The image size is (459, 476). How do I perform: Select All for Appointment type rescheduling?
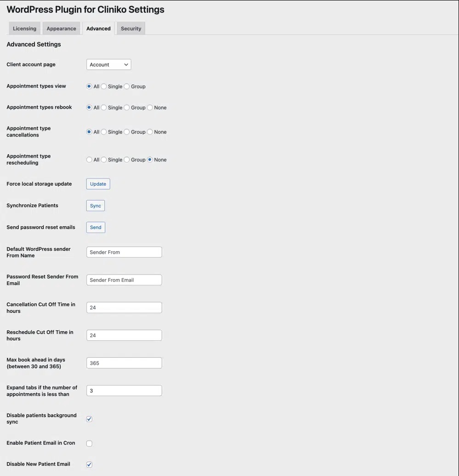(89, 160)
